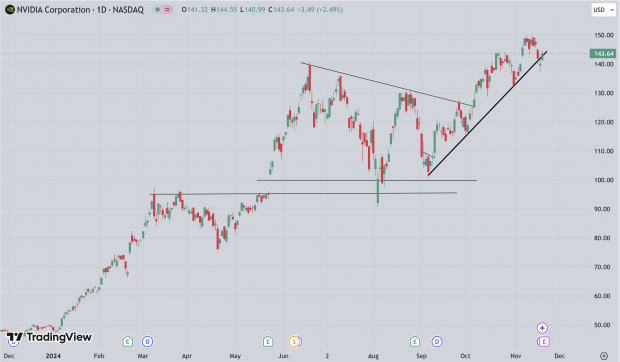Click the close value C143.64
620x362 pixels.
click(281, 9)
